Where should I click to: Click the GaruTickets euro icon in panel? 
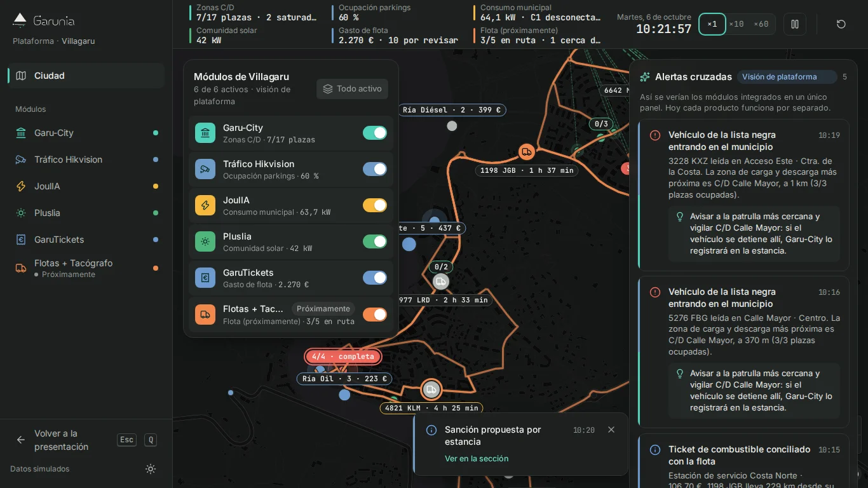[x=205, y=278]
